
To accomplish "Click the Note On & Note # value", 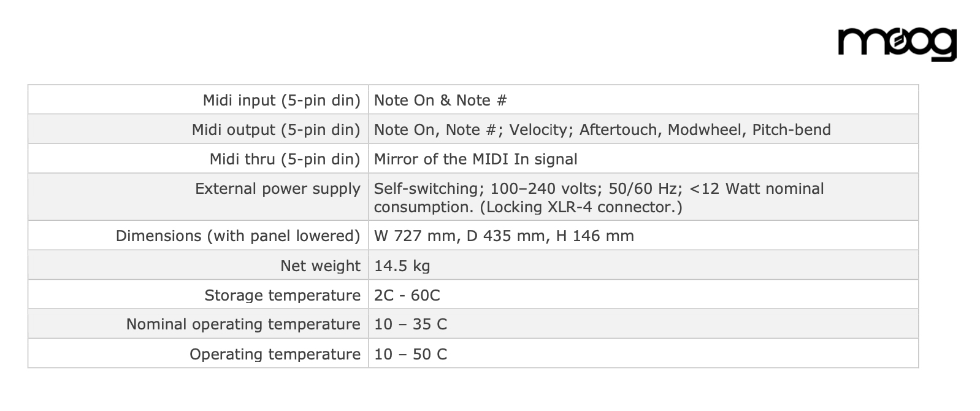I will pos(440,100).
